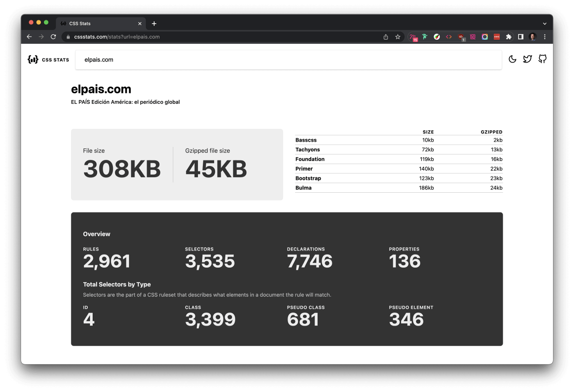Open the green figure extension icon
This screenshot has height=392, width=574.
425,37
